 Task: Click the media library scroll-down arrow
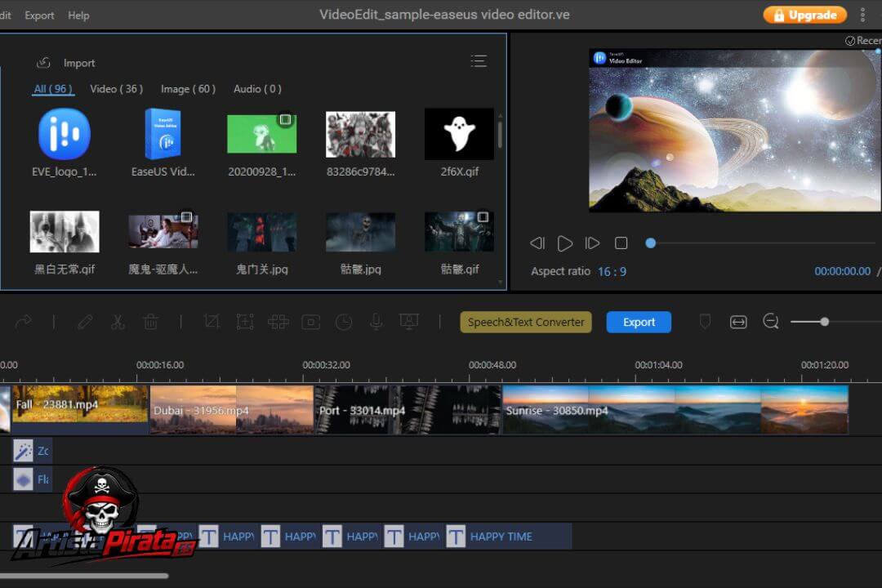pos(500,283)
